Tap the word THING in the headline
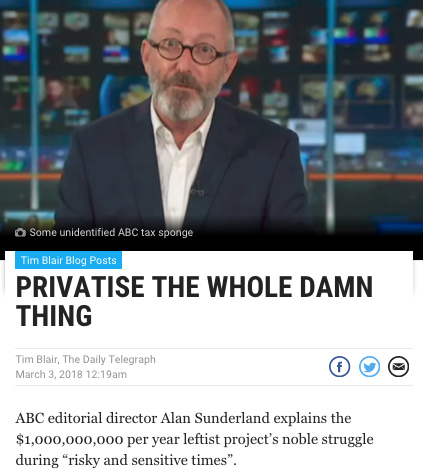This screenshot has height=475, width=423. click(x=54, y=316)
